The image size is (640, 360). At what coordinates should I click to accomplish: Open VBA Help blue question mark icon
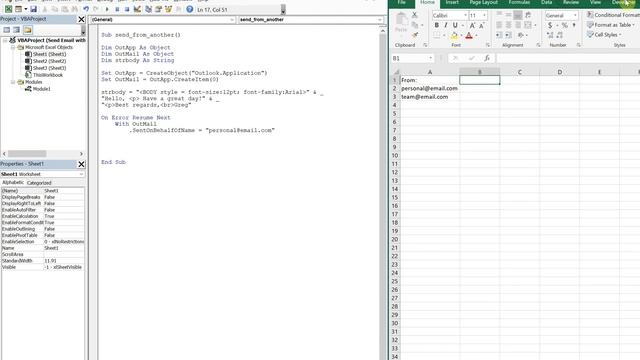(x=190, y=9)
